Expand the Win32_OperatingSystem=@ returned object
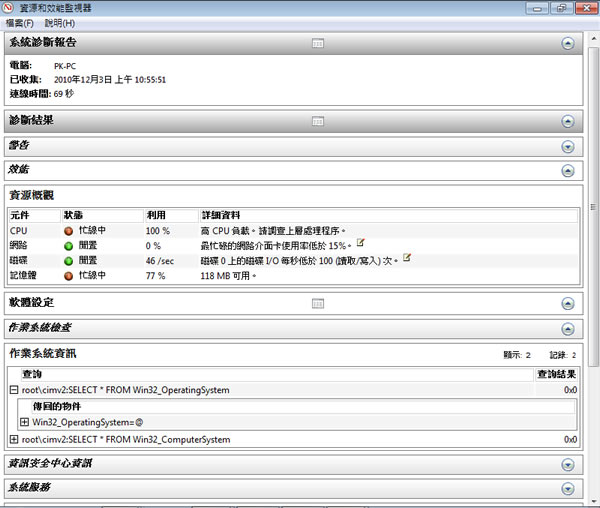The image size is (600, 508). (25, 422)
